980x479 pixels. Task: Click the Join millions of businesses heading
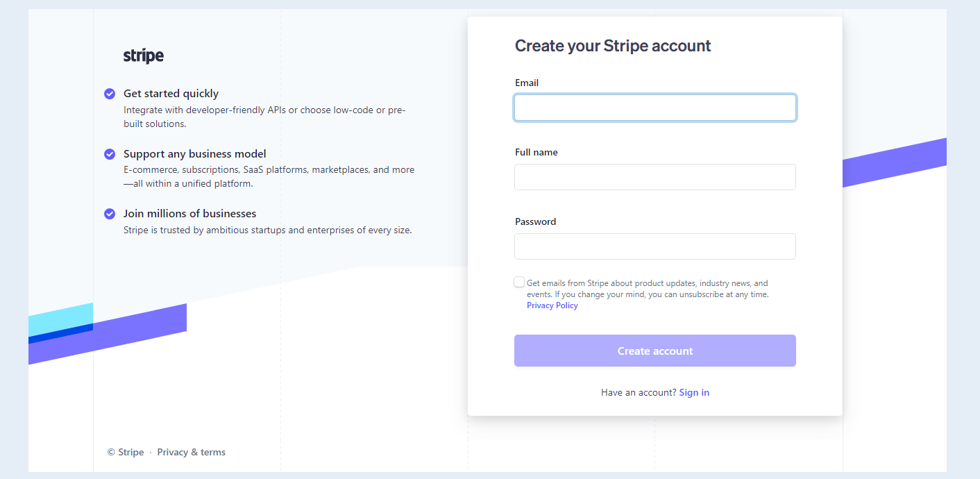pyautogui.click(x=190, y=214)
